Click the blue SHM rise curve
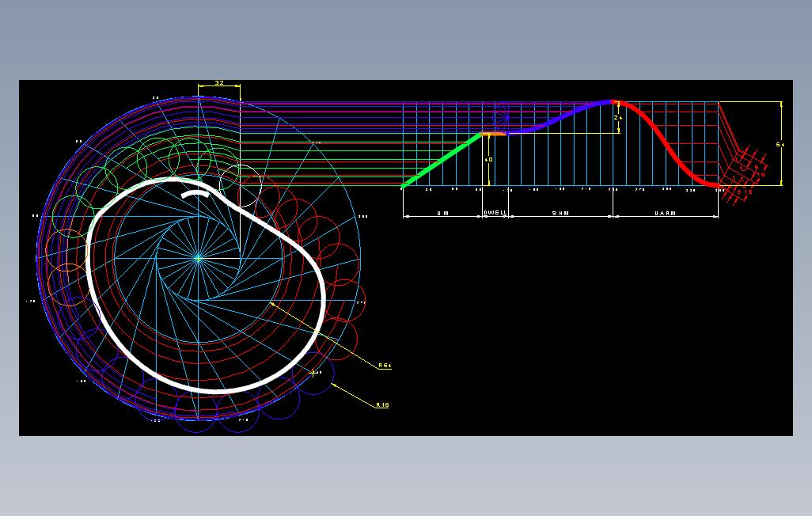Screen dimensions: 812x516 (x=560, y=117)
